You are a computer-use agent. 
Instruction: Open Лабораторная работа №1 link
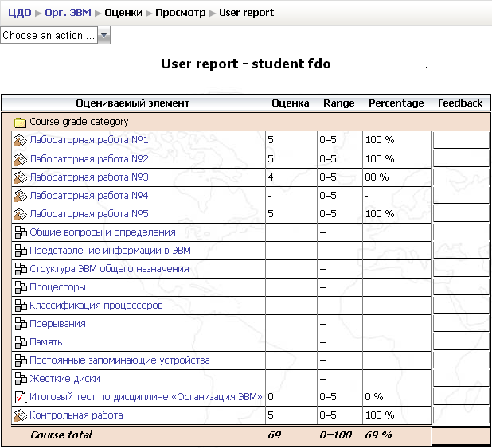(89, 140)
